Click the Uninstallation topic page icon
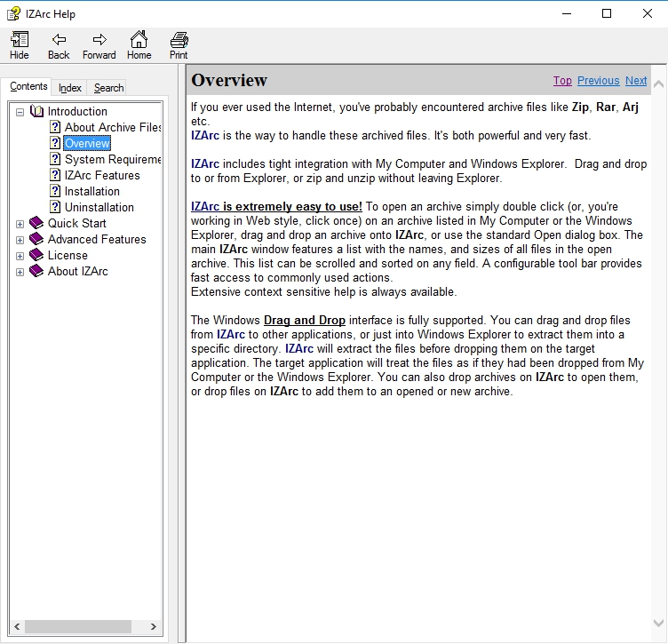668x644 pixels. [55, 207]
